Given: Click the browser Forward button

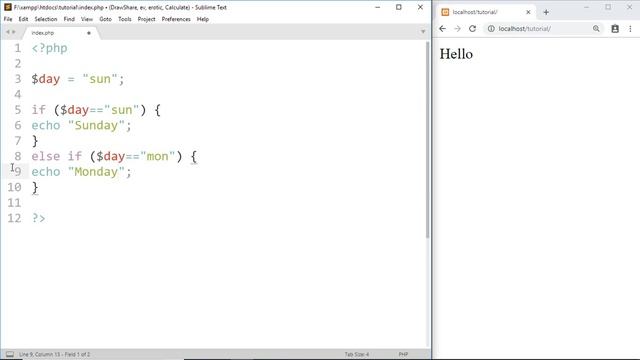Looking at the screenshot, I should pyautogui.click(x=458, y=29).
